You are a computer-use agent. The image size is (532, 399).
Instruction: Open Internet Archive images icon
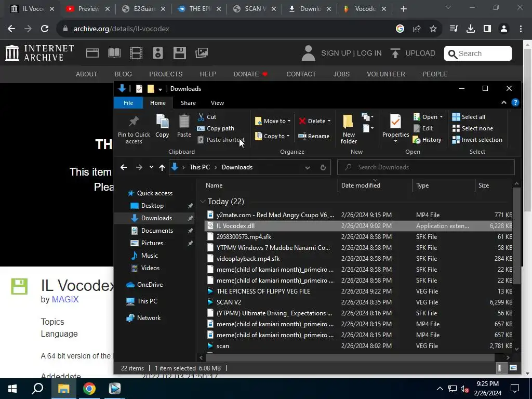(202, 53)
